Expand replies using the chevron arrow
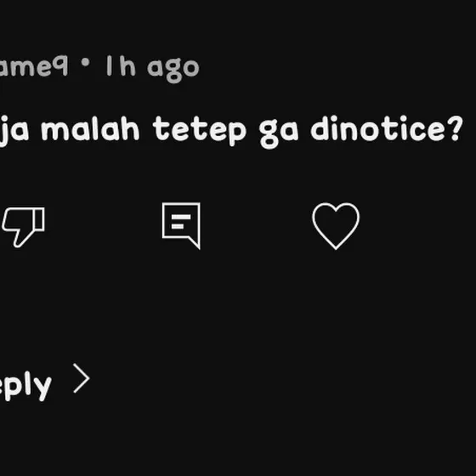476x476 pixels. coord(82,378)
